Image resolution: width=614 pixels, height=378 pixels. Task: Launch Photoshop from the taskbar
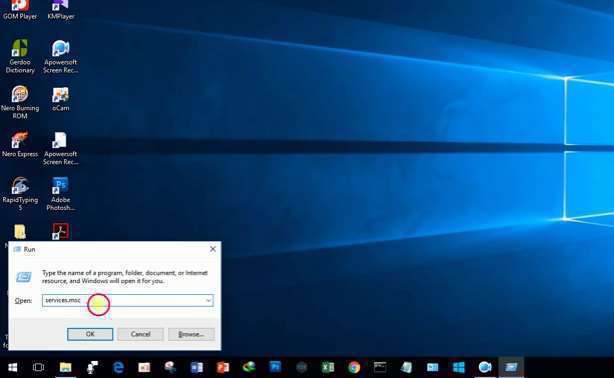tap(275, 367)
